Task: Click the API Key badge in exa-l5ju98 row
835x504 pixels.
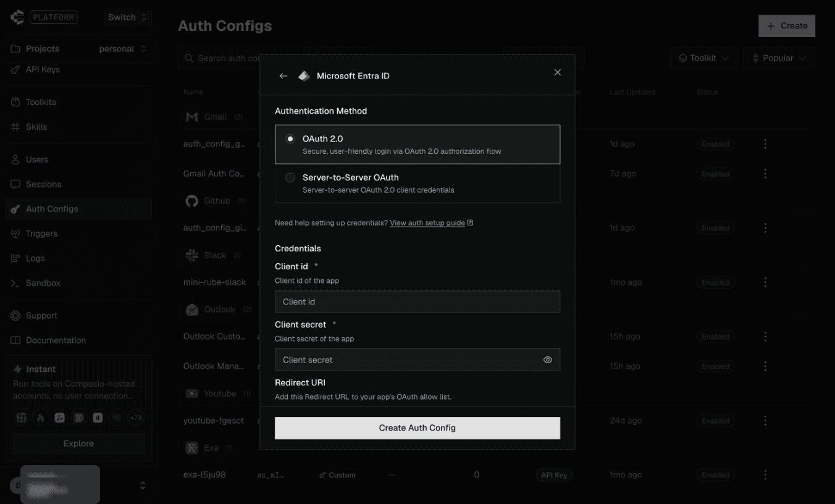Action: point(554,475)
